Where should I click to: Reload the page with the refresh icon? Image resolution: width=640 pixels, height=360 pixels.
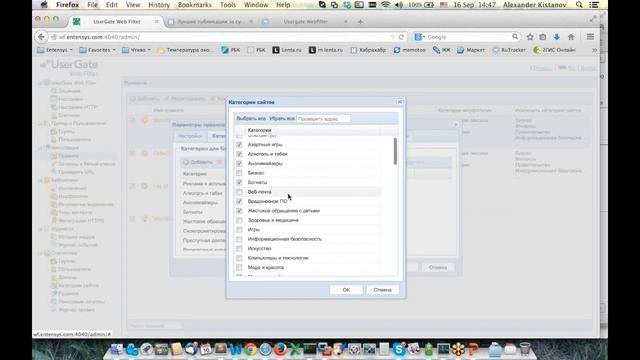401,37
